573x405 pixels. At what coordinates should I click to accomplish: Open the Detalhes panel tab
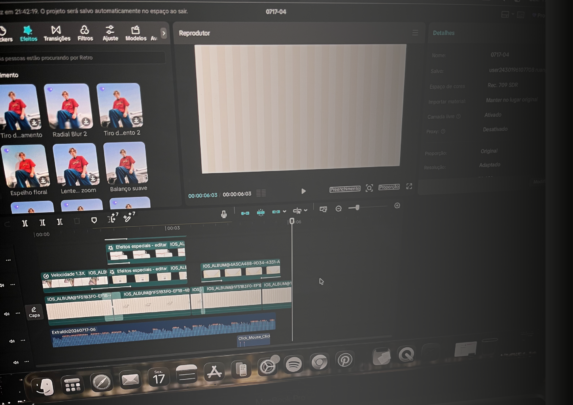[x=443, y=33]
